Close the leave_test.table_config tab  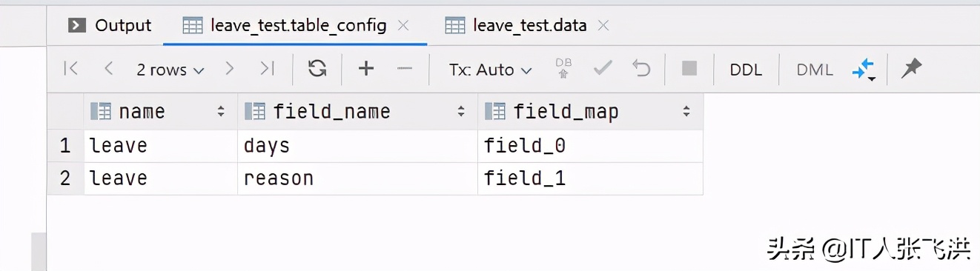[403, 25]
